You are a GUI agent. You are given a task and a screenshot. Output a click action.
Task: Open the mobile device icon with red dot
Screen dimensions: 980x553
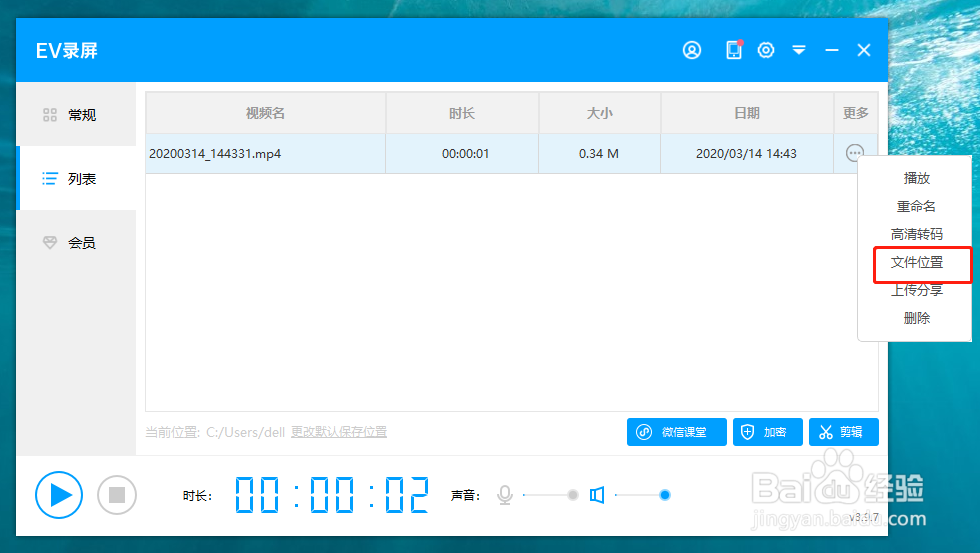coord(734,49)
